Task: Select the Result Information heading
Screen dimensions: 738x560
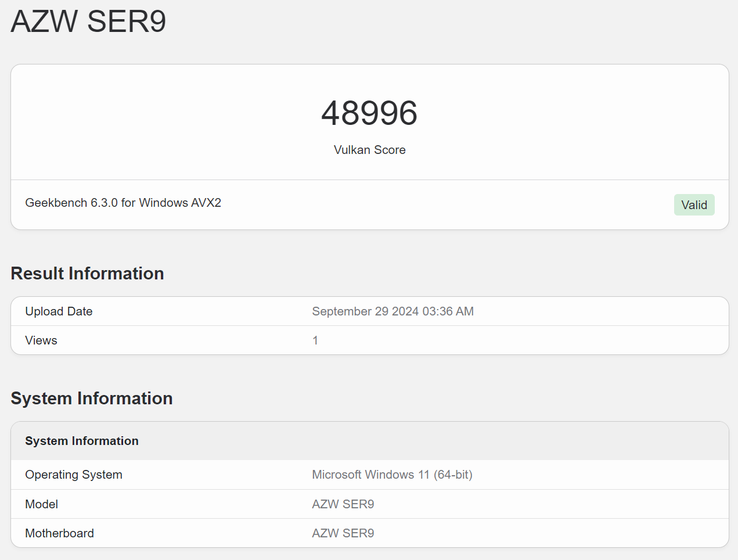Action: [87, 274]
